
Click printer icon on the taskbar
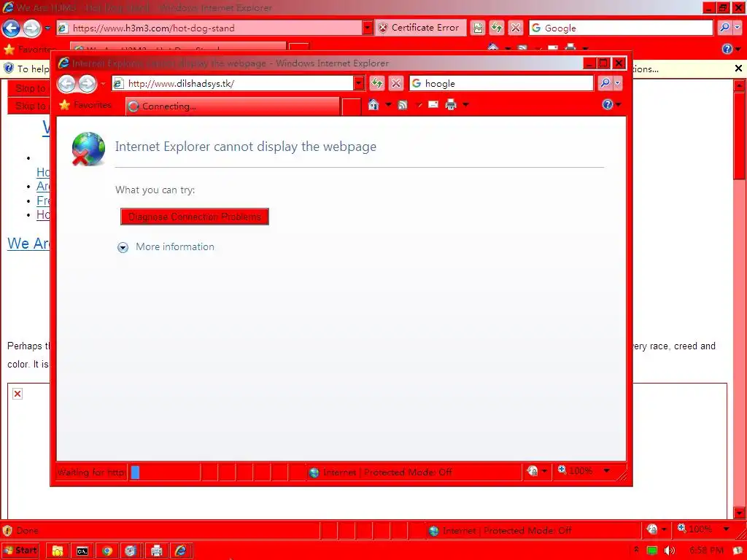pyautogui.click(x=157, y=551)
